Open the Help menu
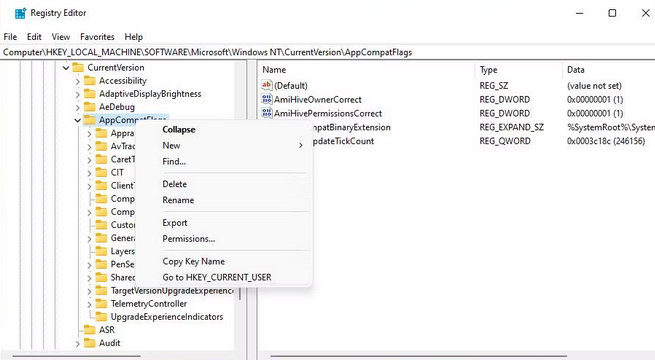Image resolution: width=655 pixels, height=360 pixels. [134, 37]
